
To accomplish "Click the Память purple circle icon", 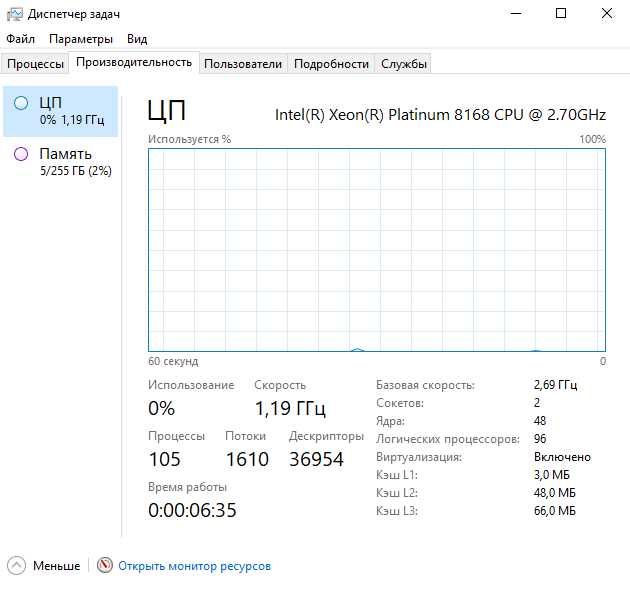I will (21, 154).
